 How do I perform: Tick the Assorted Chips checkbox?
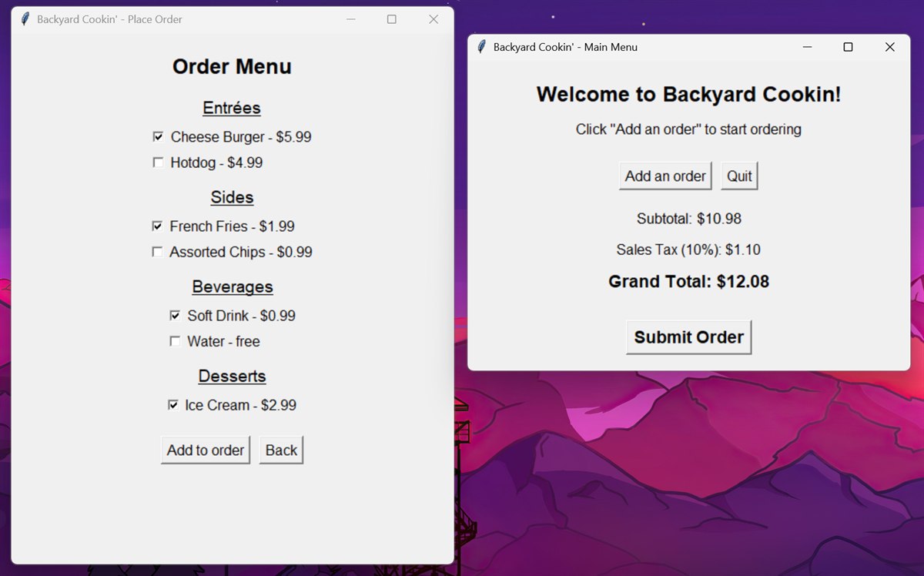coord(157,252)
